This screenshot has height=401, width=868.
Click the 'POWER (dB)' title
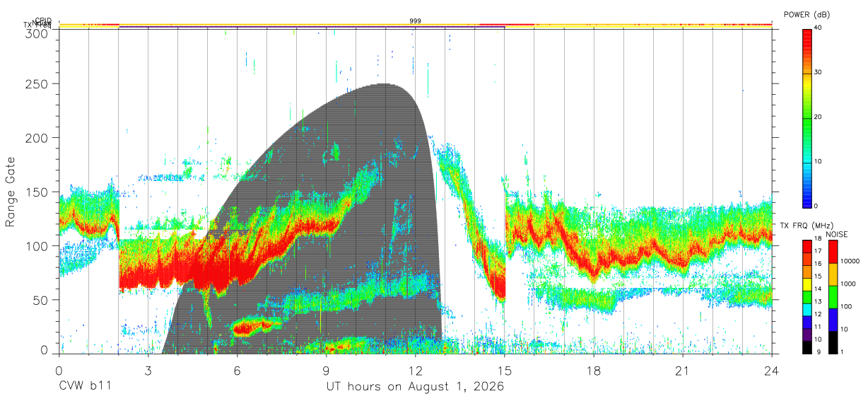point(808,14)
